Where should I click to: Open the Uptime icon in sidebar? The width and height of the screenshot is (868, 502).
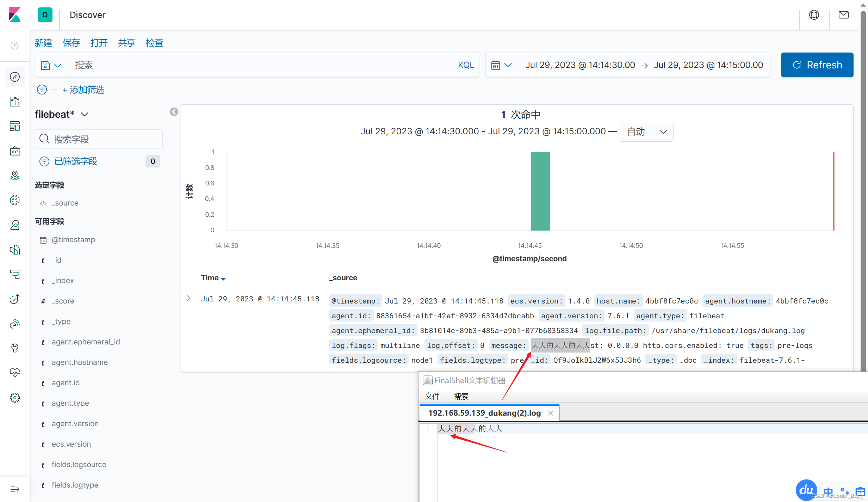click(15, 299)
